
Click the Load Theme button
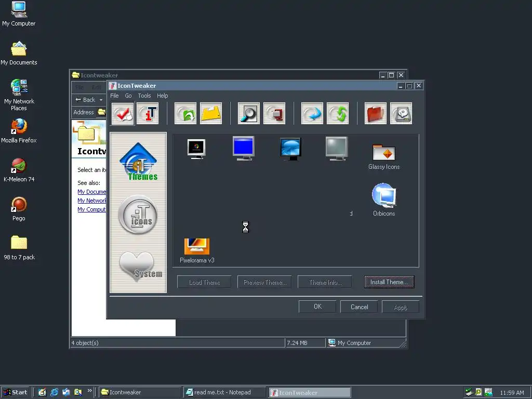[204, 282]
